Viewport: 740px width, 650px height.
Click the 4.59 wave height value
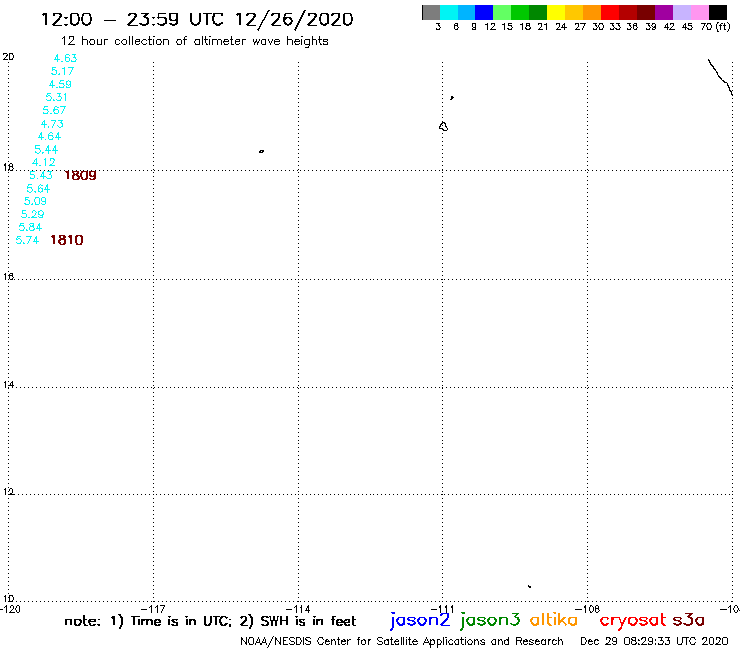[x=60, y=84]
